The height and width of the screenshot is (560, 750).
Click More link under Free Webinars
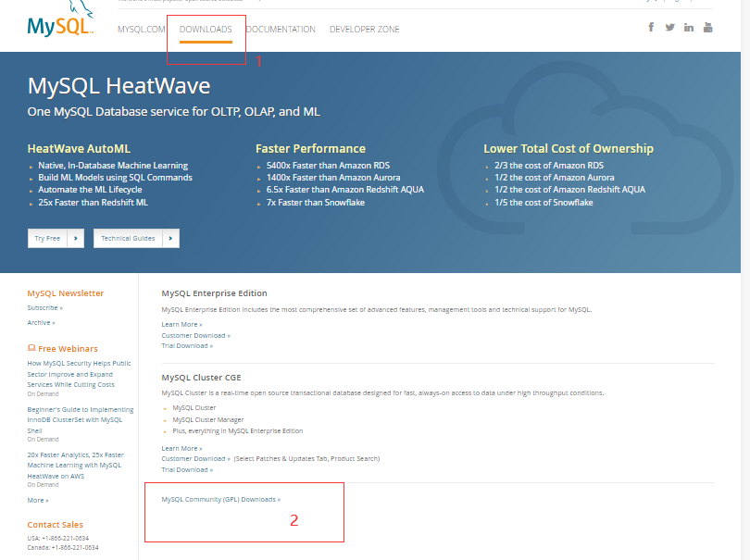pyautogui.click(x=38, y=500)
